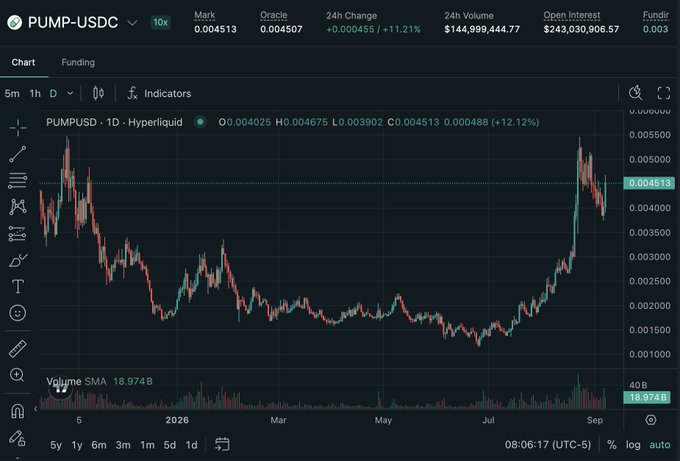Toggle auto scale mode

(660, 445)
